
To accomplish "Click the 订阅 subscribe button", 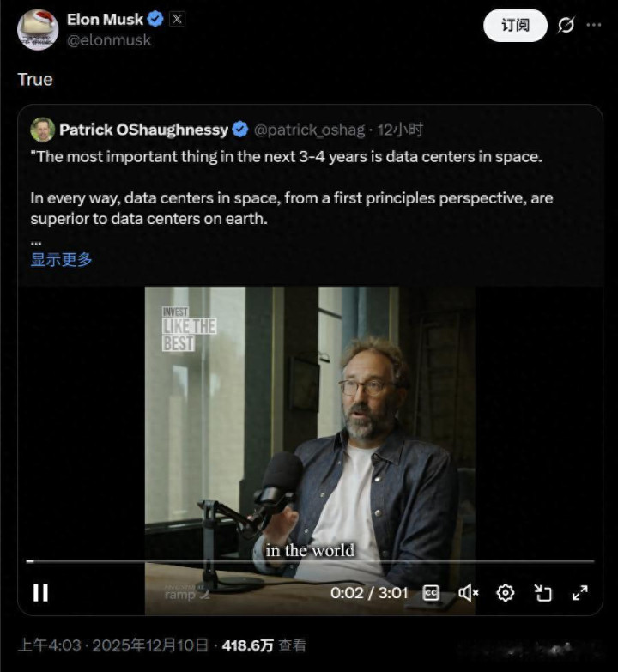I will pyautogui.click(x=515, y=25).
